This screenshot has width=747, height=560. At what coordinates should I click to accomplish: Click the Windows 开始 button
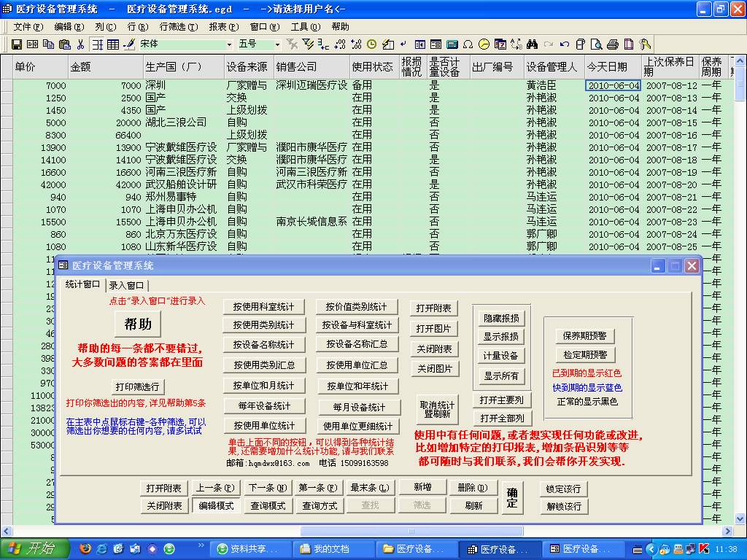35,548
